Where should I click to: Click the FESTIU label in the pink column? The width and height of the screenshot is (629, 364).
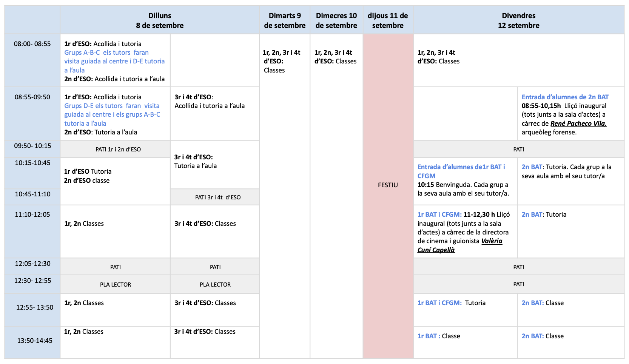(388, 185)
